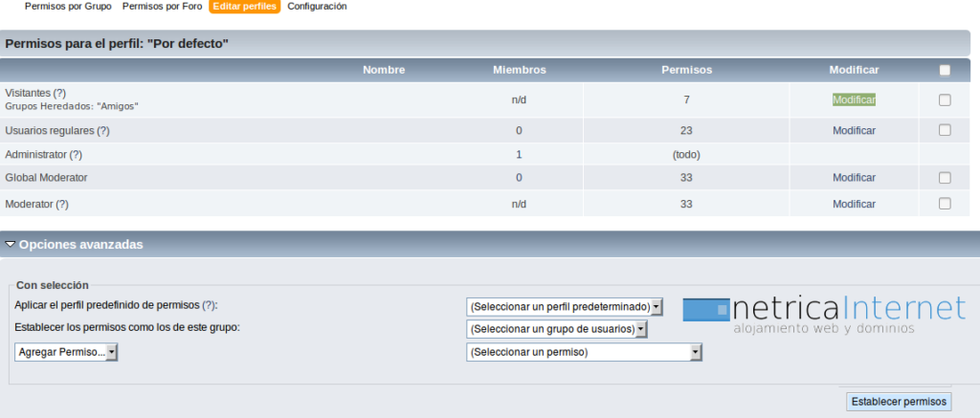This screenshot has width=980, height=418.
Task: Open help (?) link next to Administrator
Action: coord(76,154)
